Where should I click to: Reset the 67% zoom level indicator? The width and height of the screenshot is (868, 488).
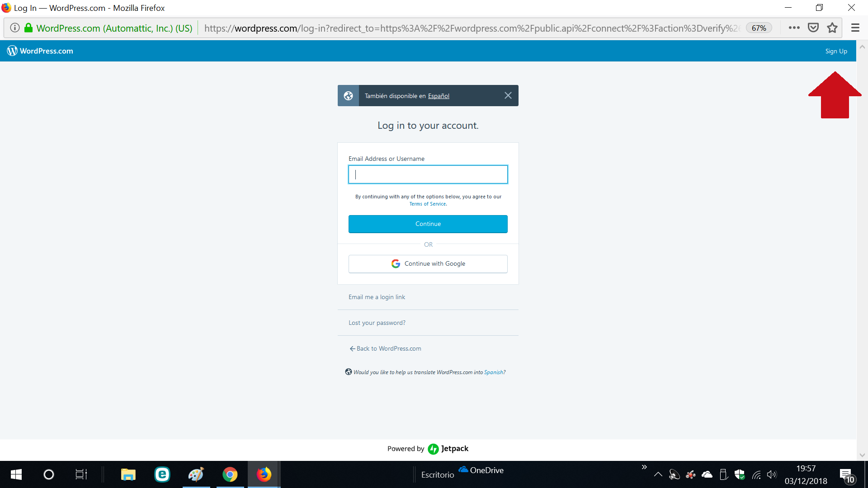pos(759,28)
